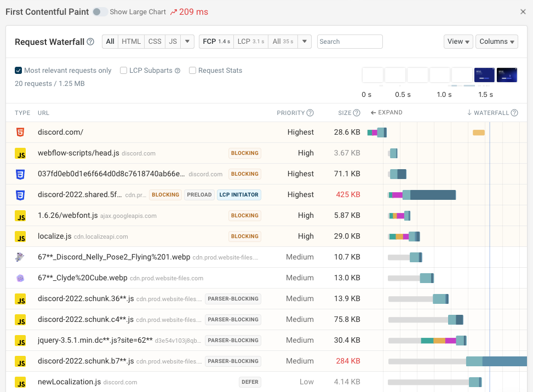This screenshot has height=392, width=533.
Task: Click the HTML icon for discord.com/
Action: [x=20, y=132]
